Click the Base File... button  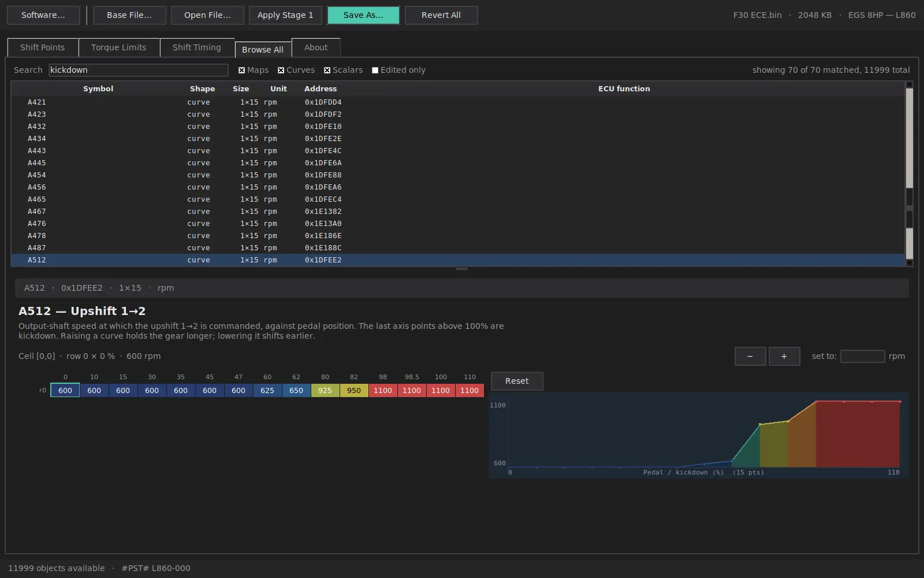click(x=129, y=15)
